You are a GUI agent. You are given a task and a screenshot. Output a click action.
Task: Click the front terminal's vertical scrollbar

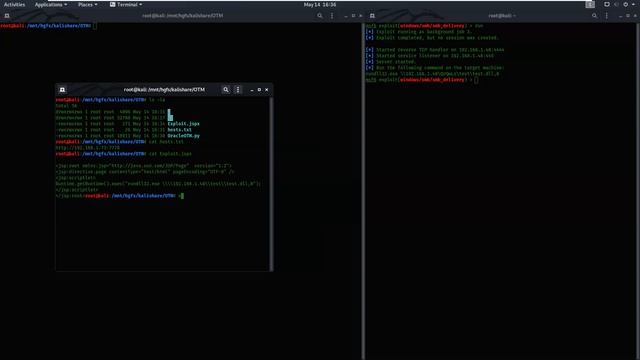pyautogui.click(x=271, y=183)
